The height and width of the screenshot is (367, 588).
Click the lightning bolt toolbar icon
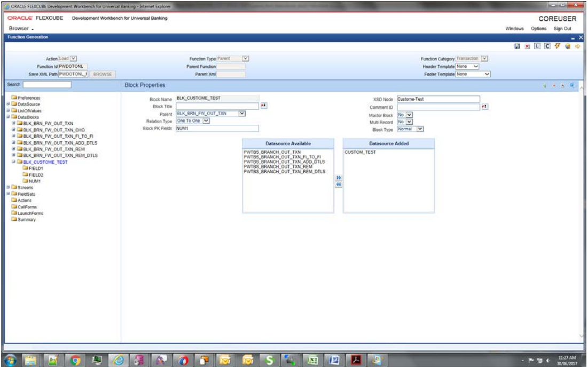pos(557,46)
